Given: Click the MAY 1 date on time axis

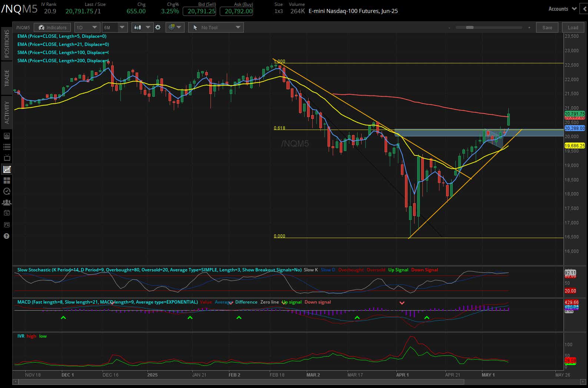Looking at the screenshot, I should [488, 375].
